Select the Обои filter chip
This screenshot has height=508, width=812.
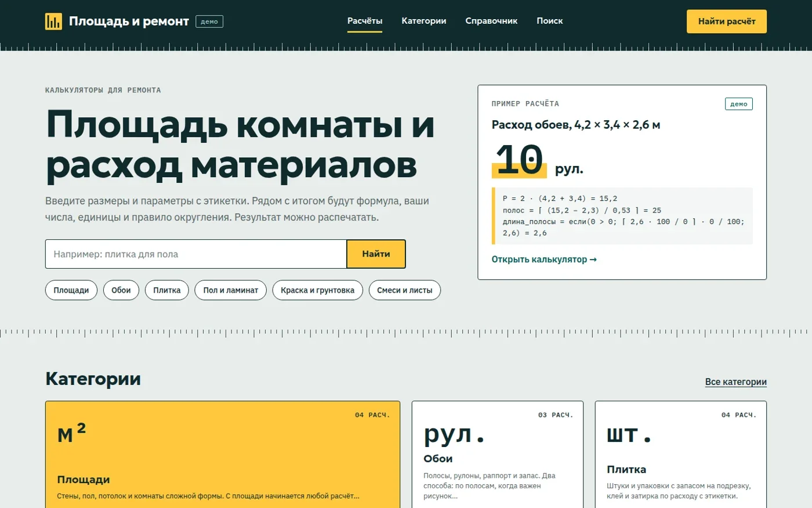[x=121, y=290]
